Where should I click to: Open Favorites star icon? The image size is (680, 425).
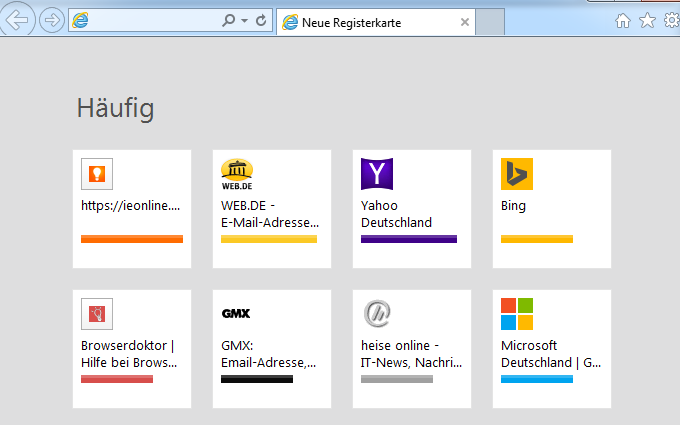[x=647, y=20]
